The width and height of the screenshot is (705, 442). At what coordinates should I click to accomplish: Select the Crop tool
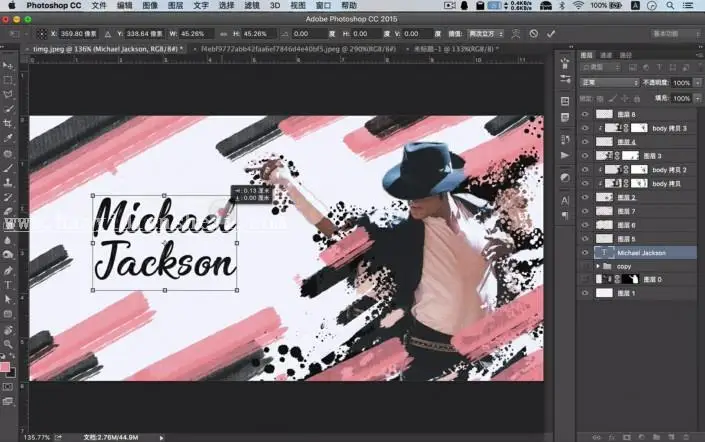(x=8, y=124)
